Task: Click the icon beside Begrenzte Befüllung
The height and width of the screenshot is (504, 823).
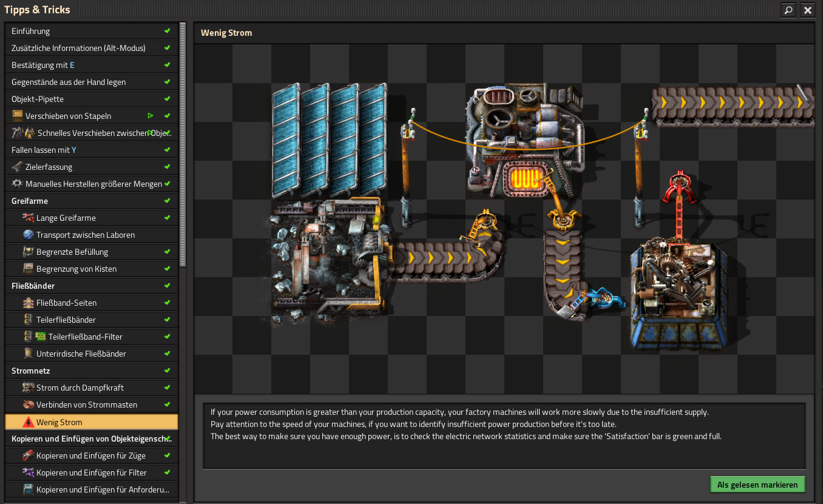Action: tap(28, 251)
